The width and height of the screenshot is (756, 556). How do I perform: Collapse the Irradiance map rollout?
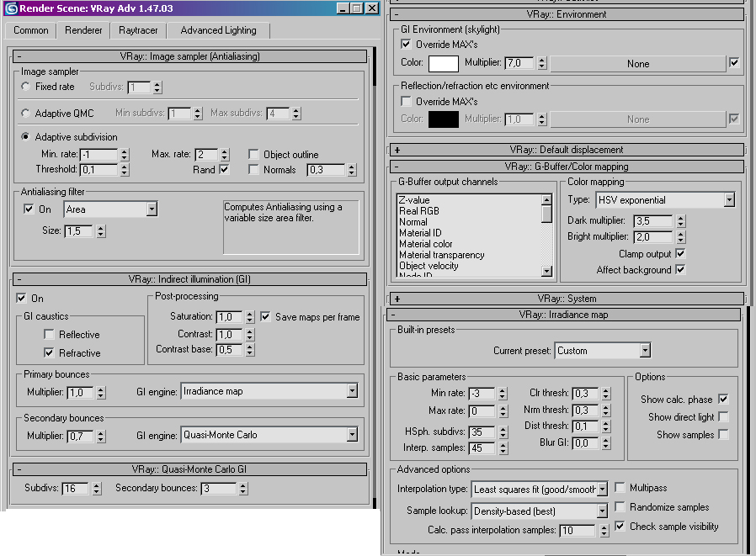pyautogui.click(x=563, y=315)
